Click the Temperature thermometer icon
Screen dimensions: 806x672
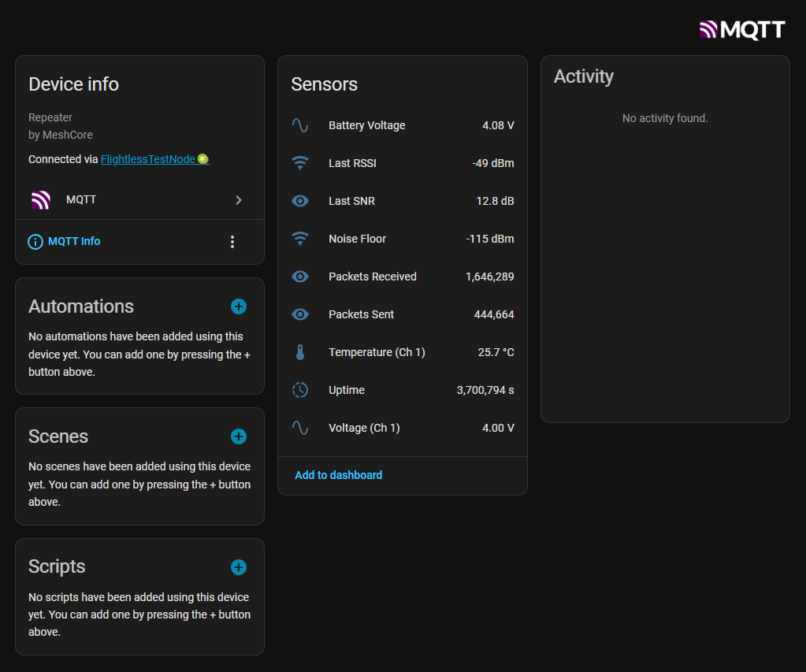[x=300, y=352]
